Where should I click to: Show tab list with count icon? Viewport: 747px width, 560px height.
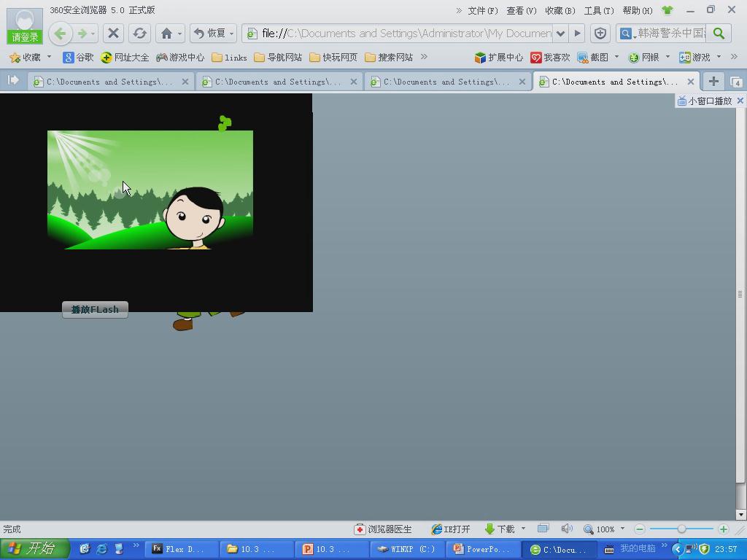pos(735,82)
